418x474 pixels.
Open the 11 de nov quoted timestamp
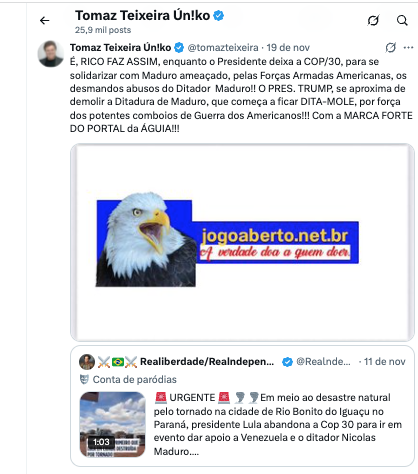coord(384,362)
